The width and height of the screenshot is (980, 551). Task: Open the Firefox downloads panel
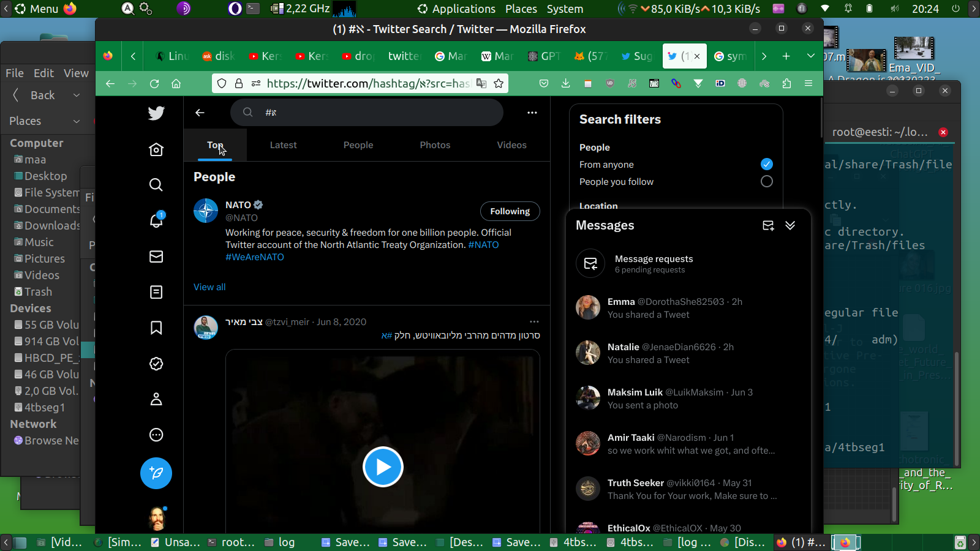click(x=565, y=84)
